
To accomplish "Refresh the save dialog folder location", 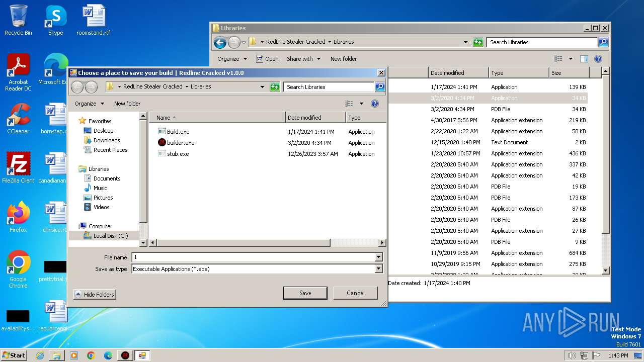I will coord(275,87).
